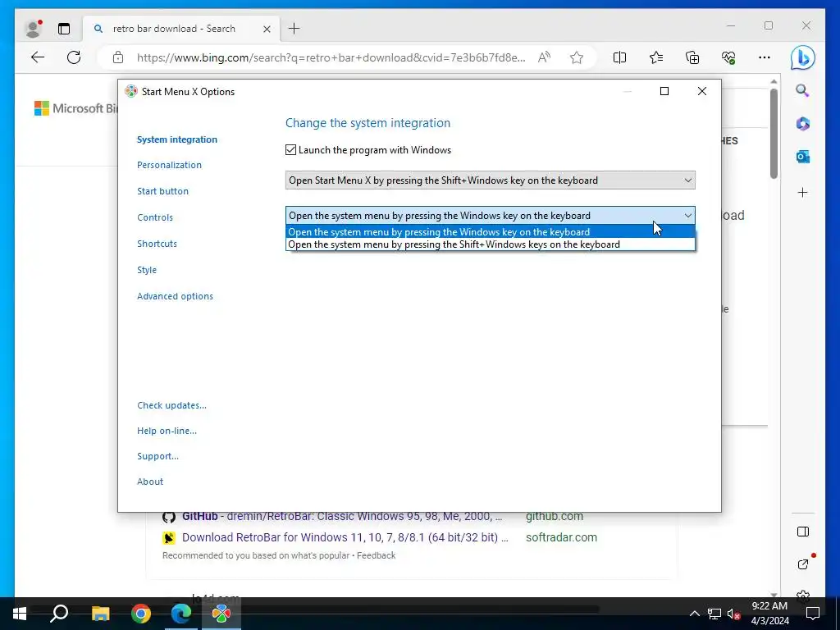Viewport: 840px width, 630px height.
Task: Collapse the system menu hotkey combo box
Action: click(x=491, y=216)
